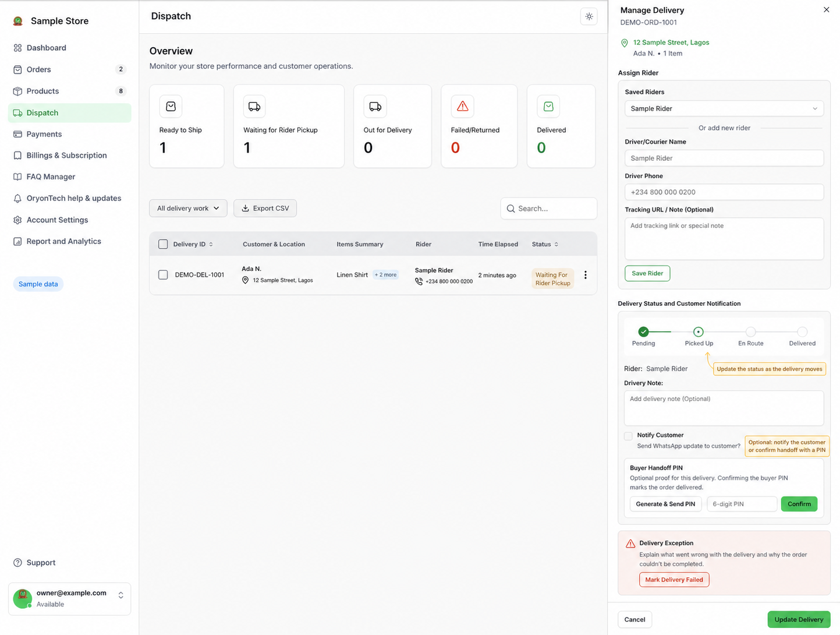
Task: Select the Picked Up status step
Action: [699, 332]
